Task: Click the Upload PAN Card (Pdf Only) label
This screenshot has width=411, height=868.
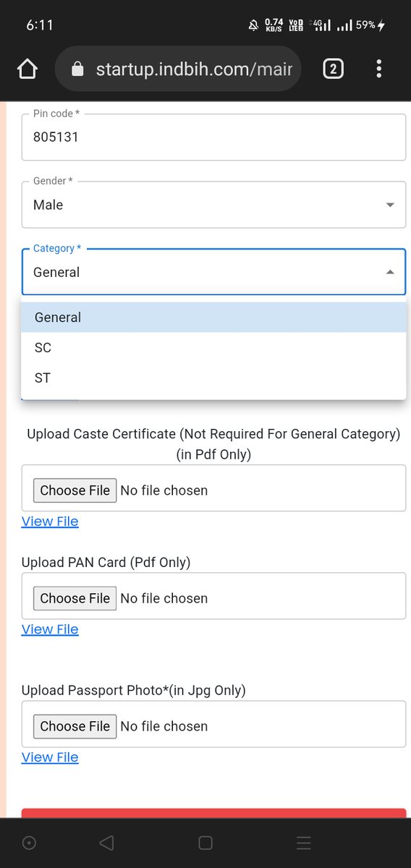Action: point(106,562)
